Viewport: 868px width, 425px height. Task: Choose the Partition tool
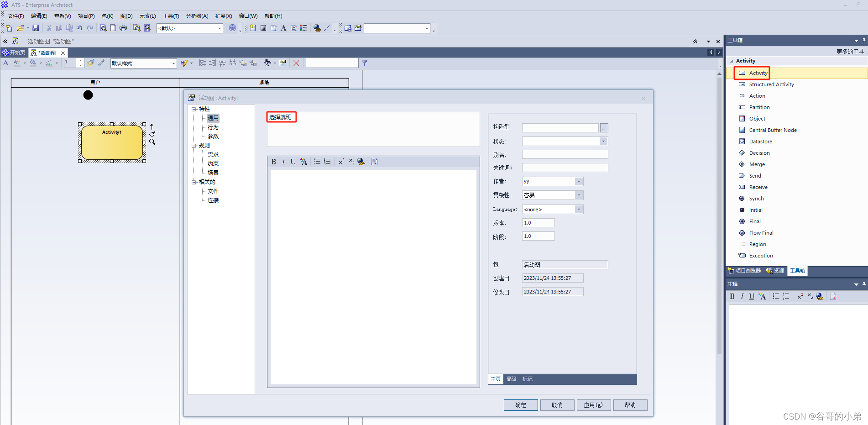coord(759,107)
